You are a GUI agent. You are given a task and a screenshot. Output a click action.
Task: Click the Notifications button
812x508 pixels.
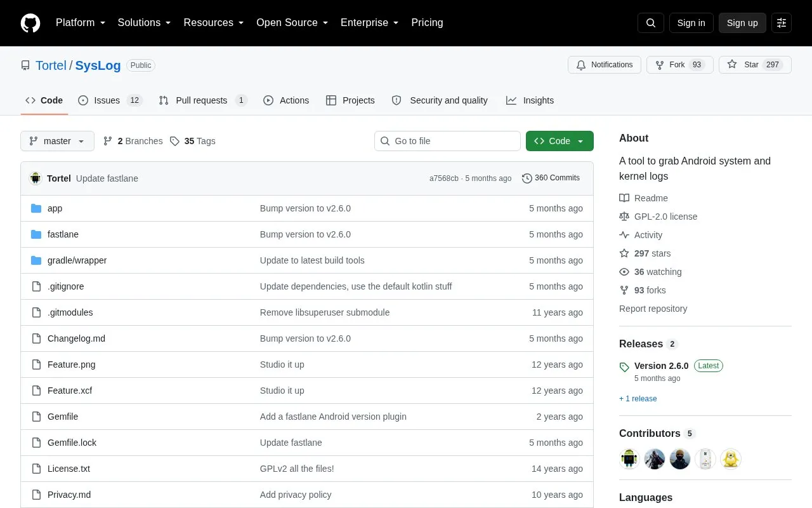point(605,65)
